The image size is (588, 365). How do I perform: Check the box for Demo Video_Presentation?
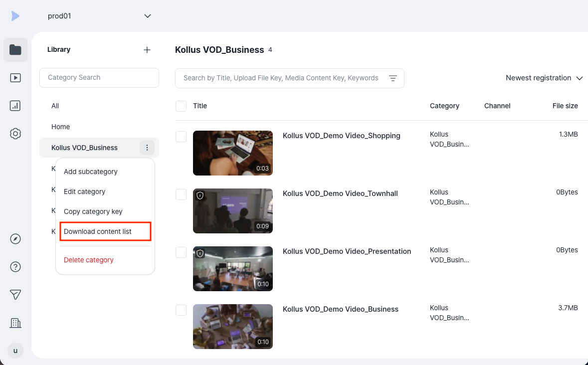(181, 252)
